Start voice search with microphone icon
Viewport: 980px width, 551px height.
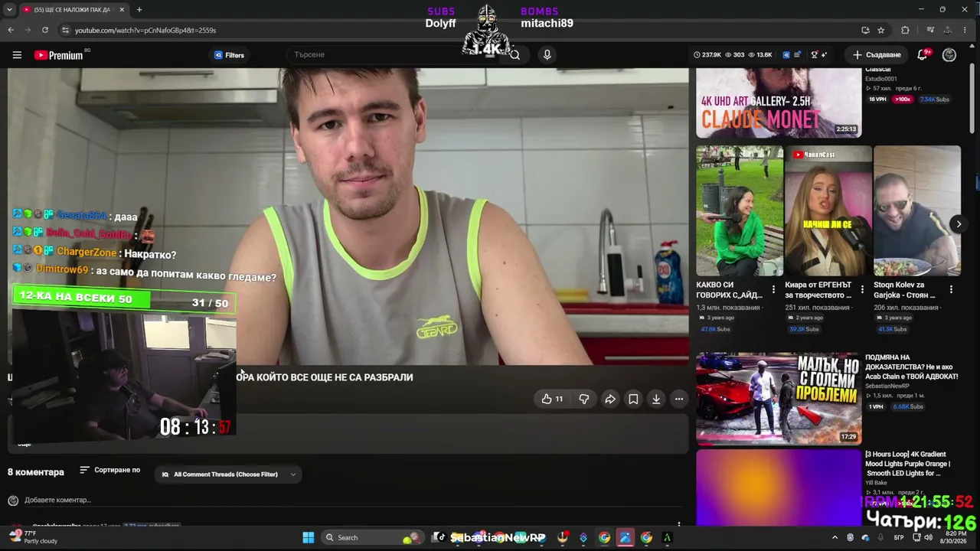click(x=547, y=55)
